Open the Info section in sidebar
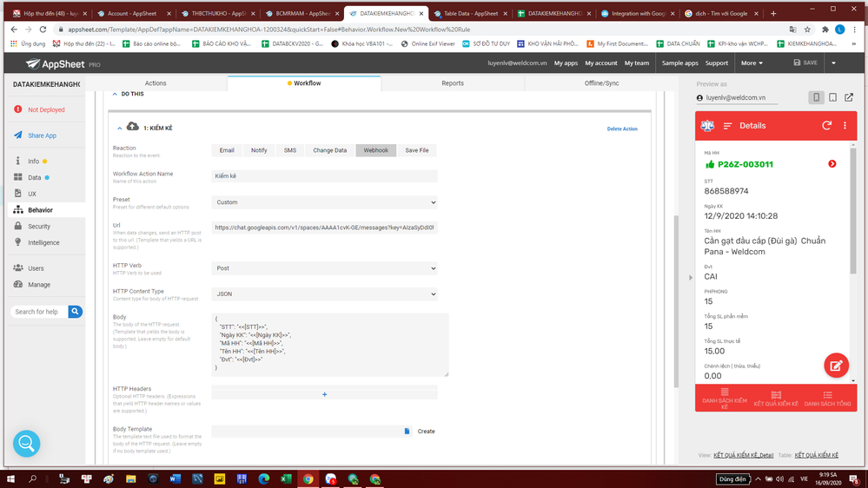This screenshot has height=488, width=868. (33, 161)
